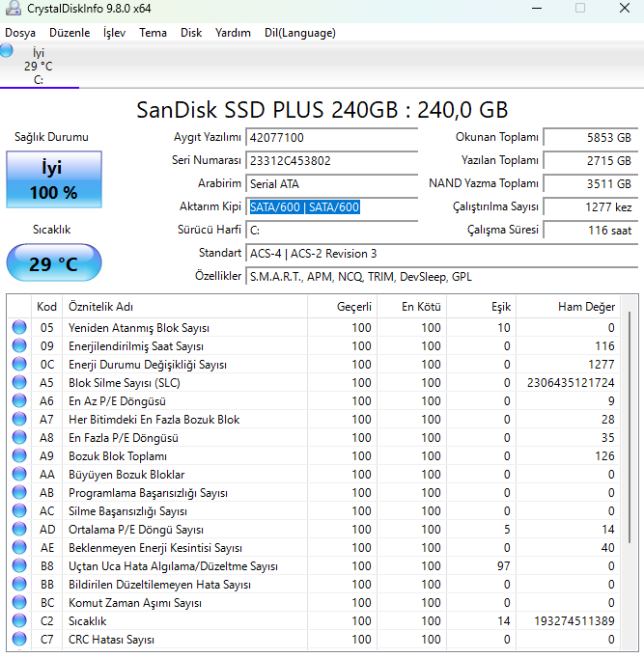Screen dimensions: 644x658
Task: Click status orb for attribute 05
Action: pos(19,327)
